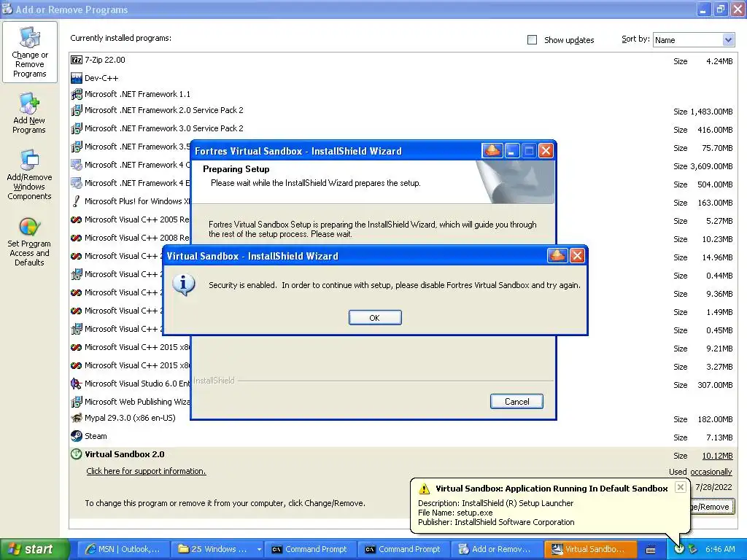Click Microsoft Visual C++ 2008 Redistributable icon

[76, 238]
